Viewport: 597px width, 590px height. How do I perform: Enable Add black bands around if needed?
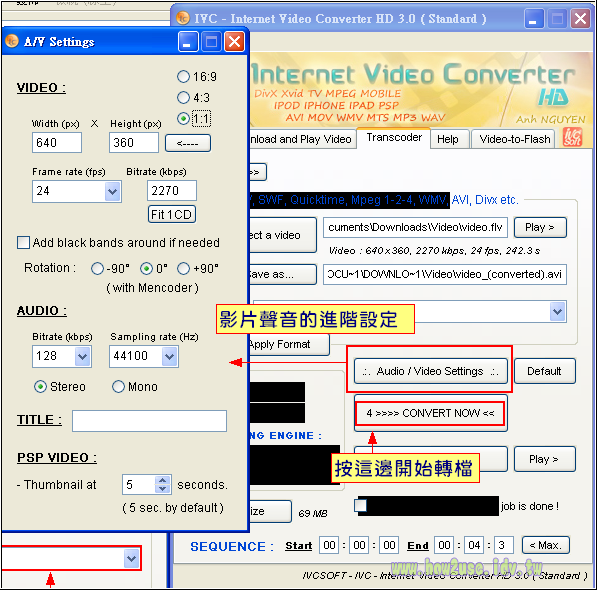pos(23,242)
